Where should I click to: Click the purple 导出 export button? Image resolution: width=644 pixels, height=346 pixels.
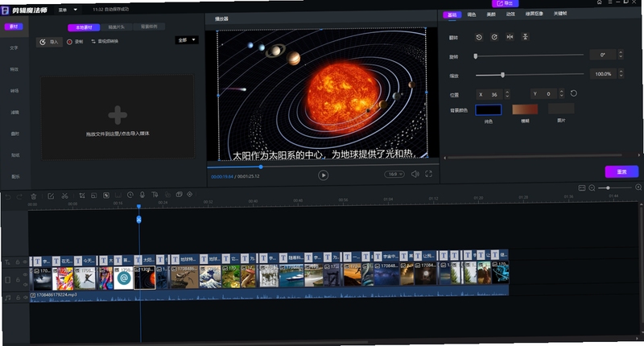click(x=505, y=3)
